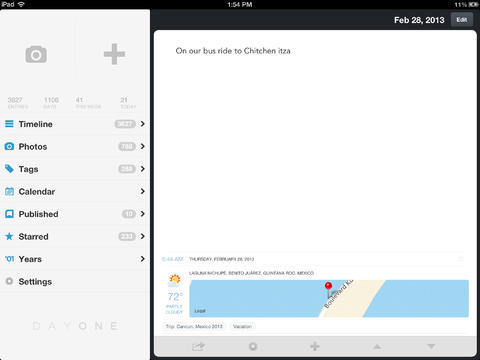
Task: Click the entry time stamp in blue
Action: point(172,259)
